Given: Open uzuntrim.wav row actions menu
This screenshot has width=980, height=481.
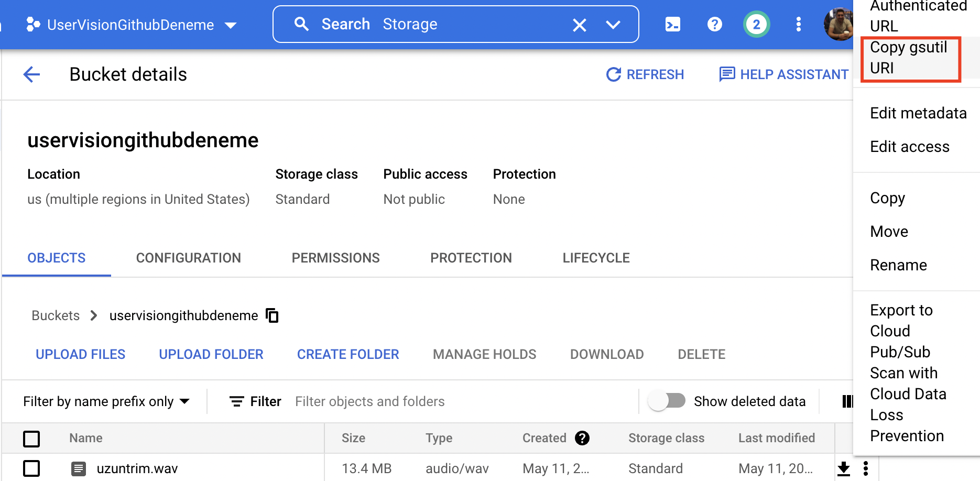Looking at the screenshot, I should 866,468.
